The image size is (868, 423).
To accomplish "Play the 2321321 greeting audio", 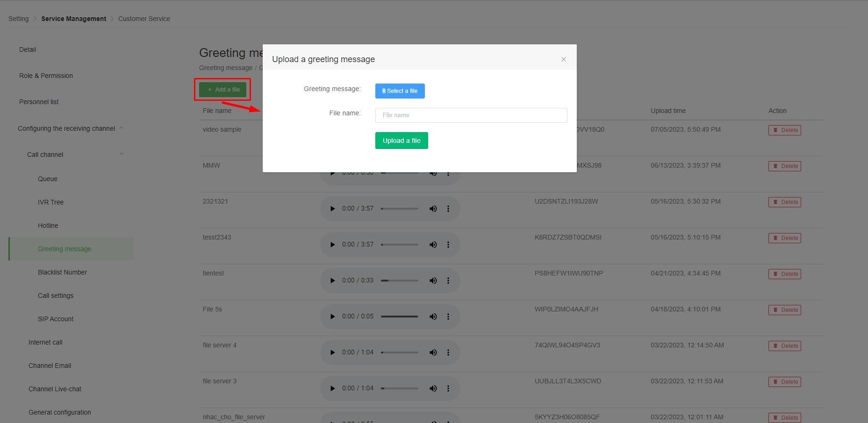I will point(332,209).
